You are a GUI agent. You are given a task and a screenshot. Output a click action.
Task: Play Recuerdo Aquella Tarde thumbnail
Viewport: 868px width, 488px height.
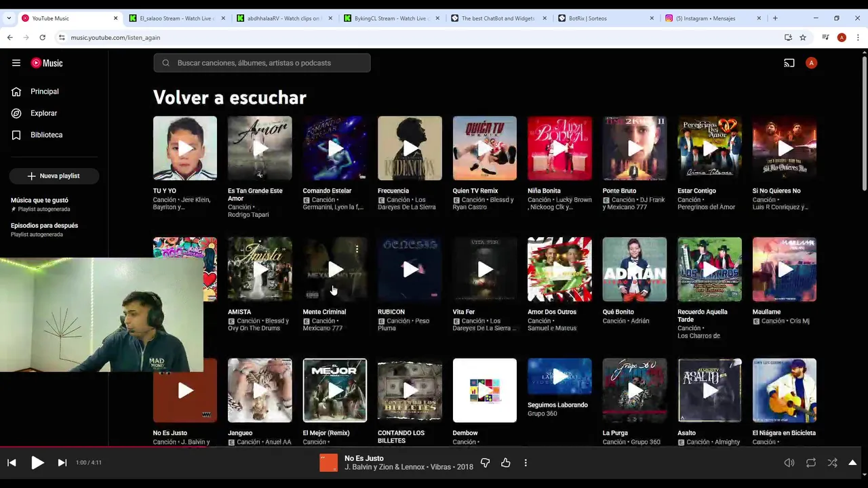709,269
